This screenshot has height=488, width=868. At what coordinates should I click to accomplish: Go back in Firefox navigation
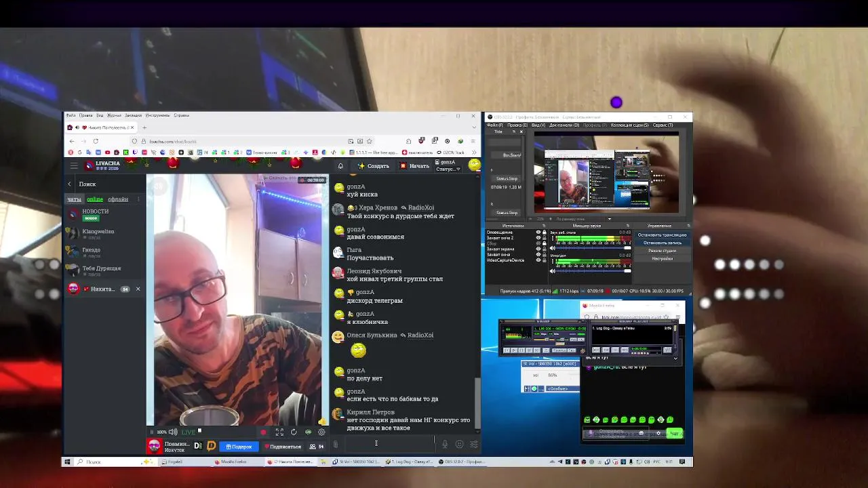[x=72, y=141]
